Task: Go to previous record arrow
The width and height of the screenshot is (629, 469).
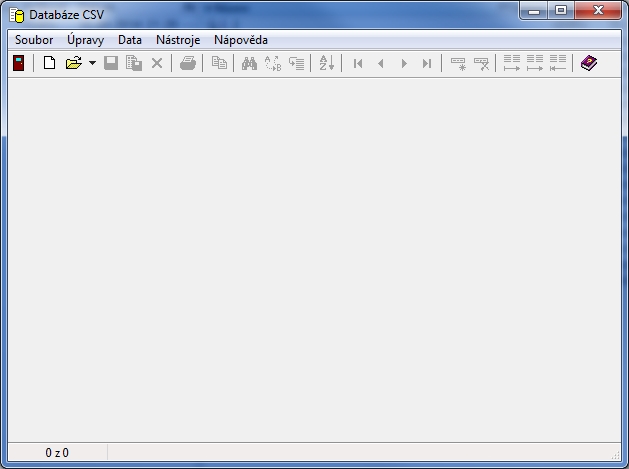Action: [380, 63]
